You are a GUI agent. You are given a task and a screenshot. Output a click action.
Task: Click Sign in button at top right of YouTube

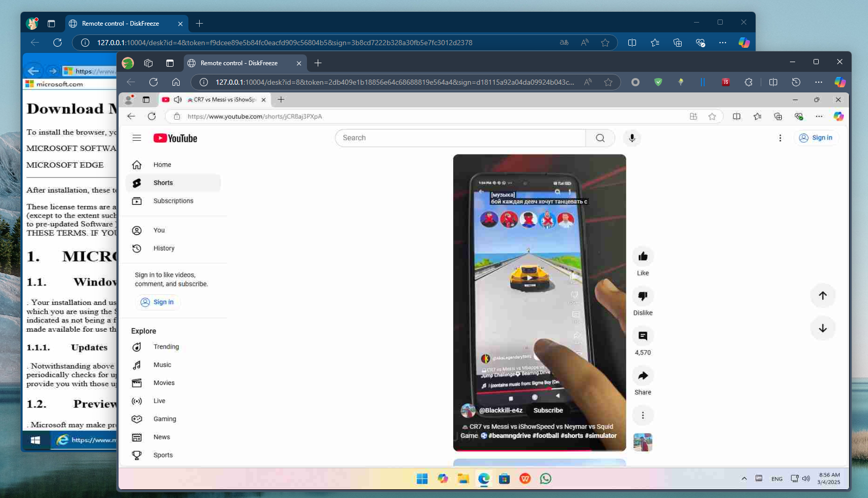click(816, 138)
